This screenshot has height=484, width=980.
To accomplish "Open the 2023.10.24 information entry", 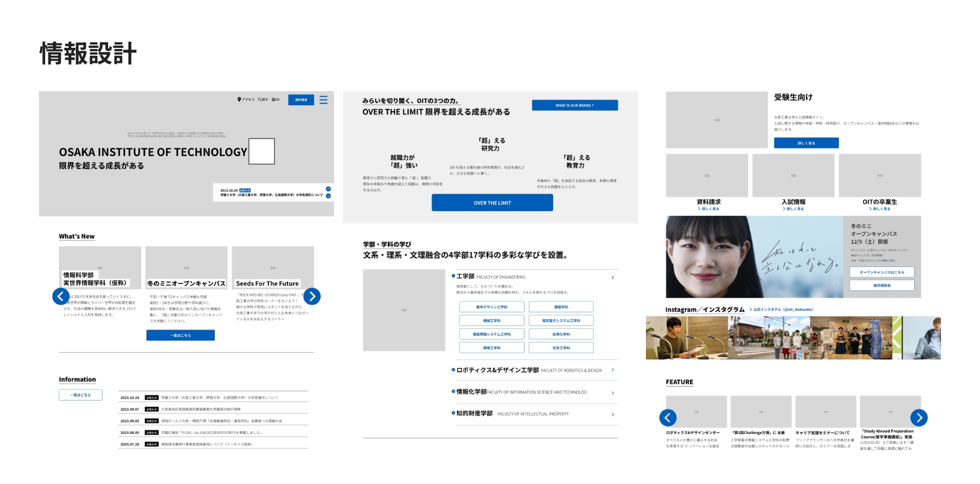I will (213, 398).
